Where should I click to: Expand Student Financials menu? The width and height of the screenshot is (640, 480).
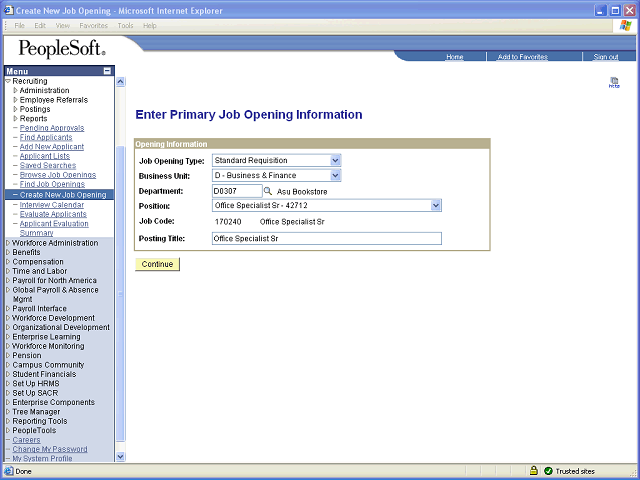coord(8,374)
